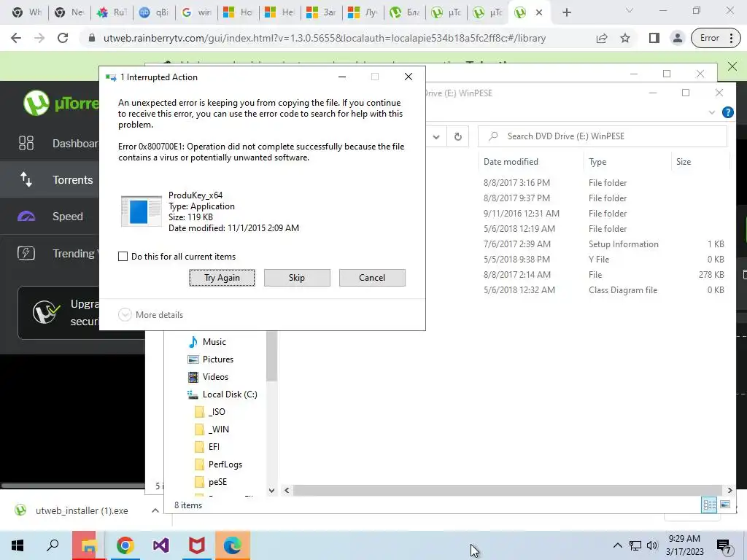The width and height of the screenshot is (747, 560).
Task: Switch to the RuT browser tab
Action: click(x=112, y=12)
